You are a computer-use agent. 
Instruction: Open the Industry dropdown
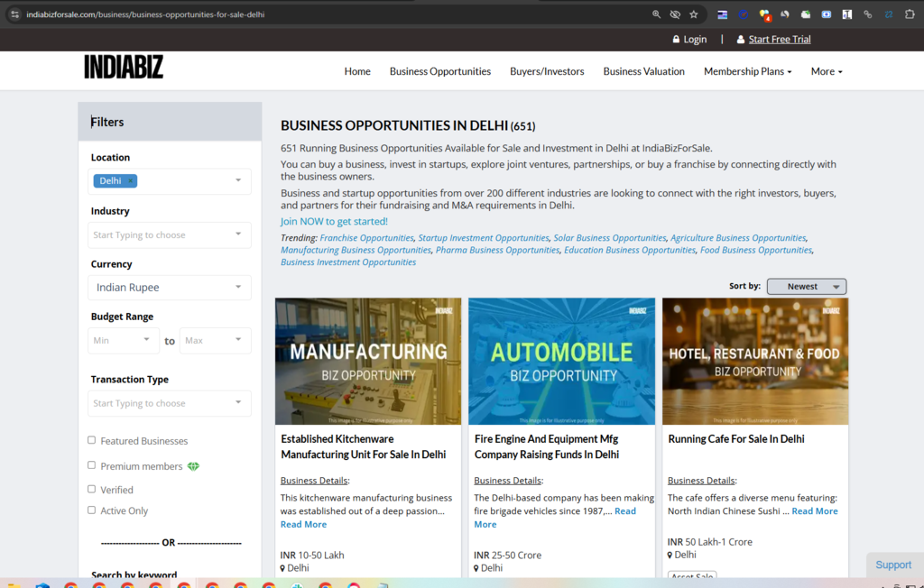pos(170,234)
